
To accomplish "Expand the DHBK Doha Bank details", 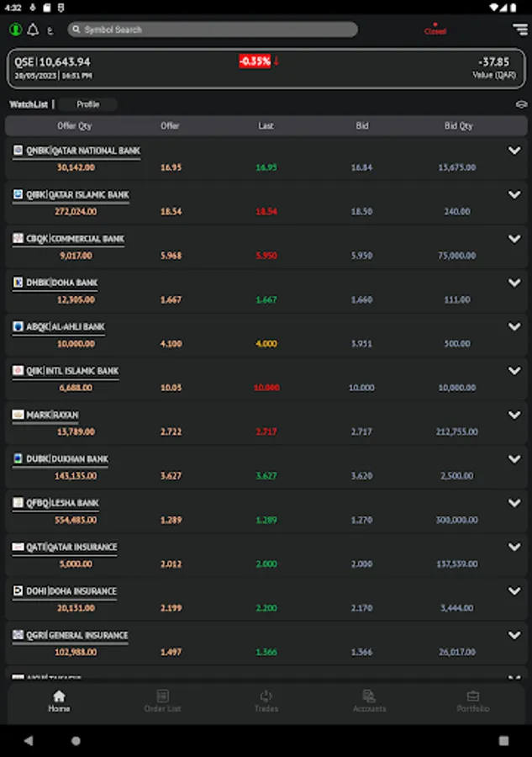I will coord(514,283).
